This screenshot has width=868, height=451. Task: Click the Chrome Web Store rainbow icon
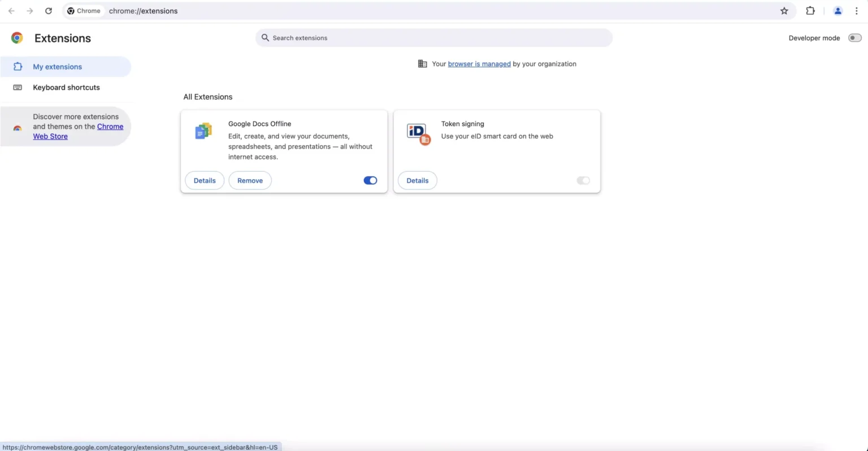[18, 128]
